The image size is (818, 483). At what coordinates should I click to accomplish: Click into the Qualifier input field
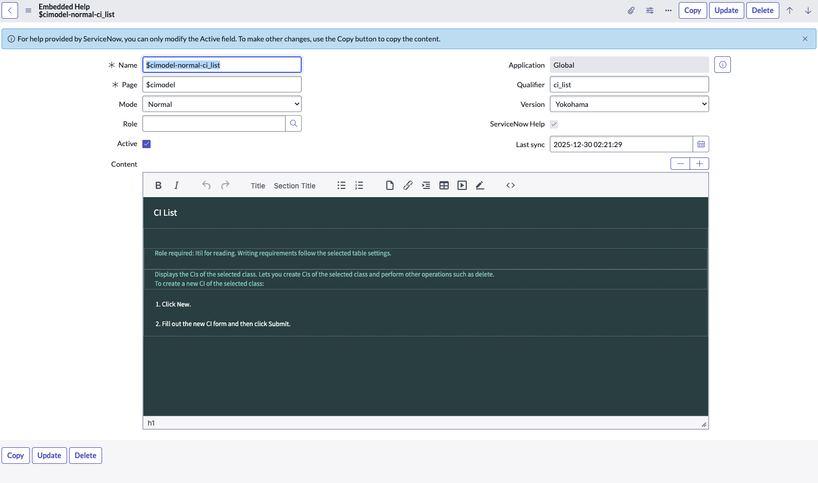coord(629,85)
